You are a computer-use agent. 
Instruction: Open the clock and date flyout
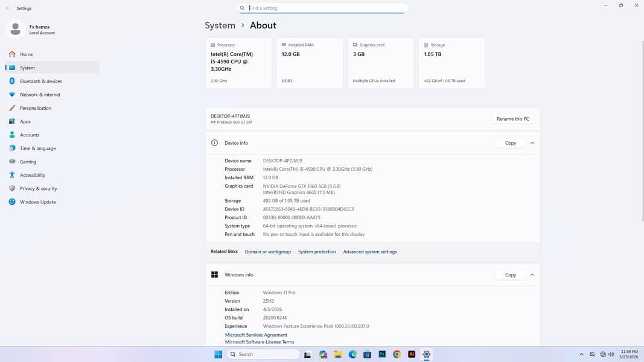[629, 355]
